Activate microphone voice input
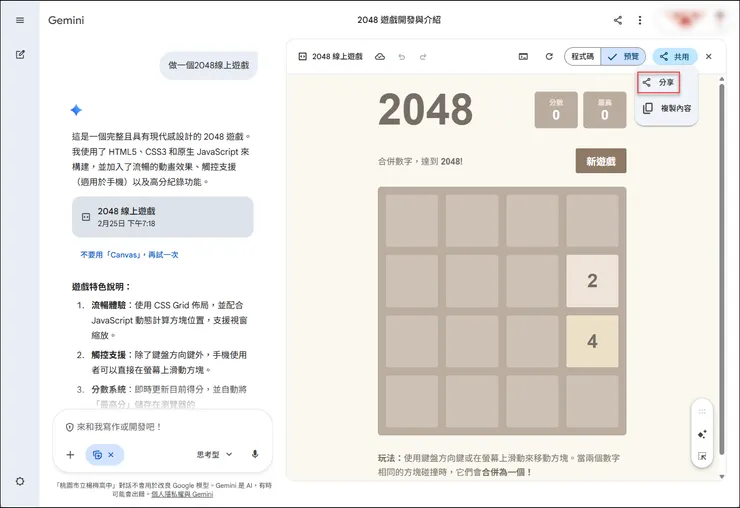Viewport: 740px width, 508px height. click(x=255, y=454)
